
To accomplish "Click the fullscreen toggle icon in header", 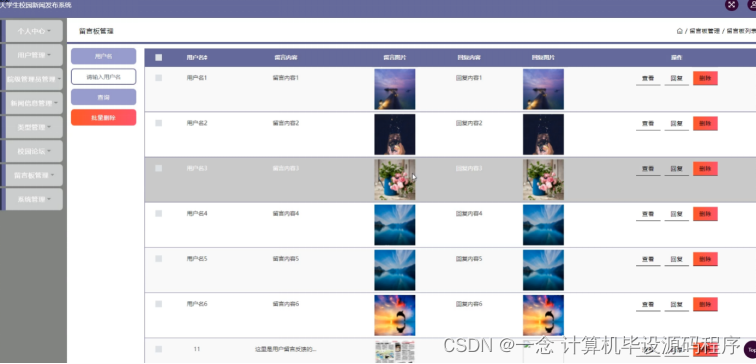I will pyautogui.click(x=731, y=4).
